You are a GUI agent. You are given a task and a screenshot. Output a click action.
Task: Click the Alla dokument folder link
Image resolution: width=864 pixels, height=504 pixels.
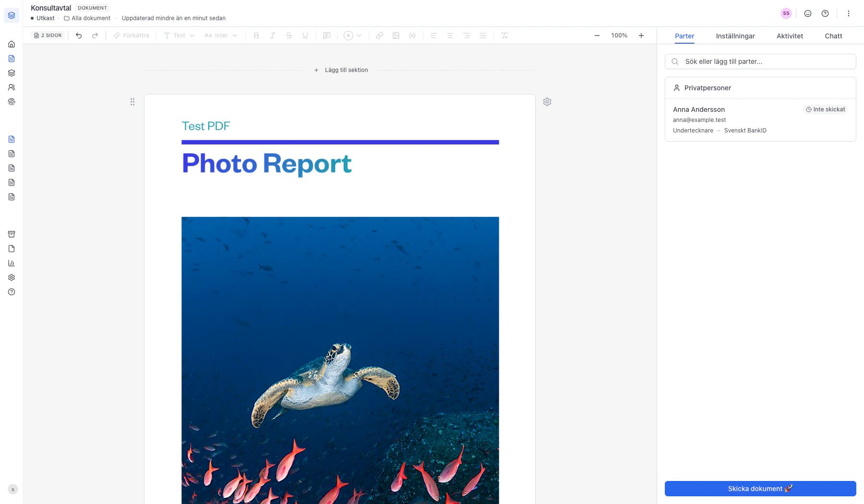pyautogui.click(x=87, y=18)
